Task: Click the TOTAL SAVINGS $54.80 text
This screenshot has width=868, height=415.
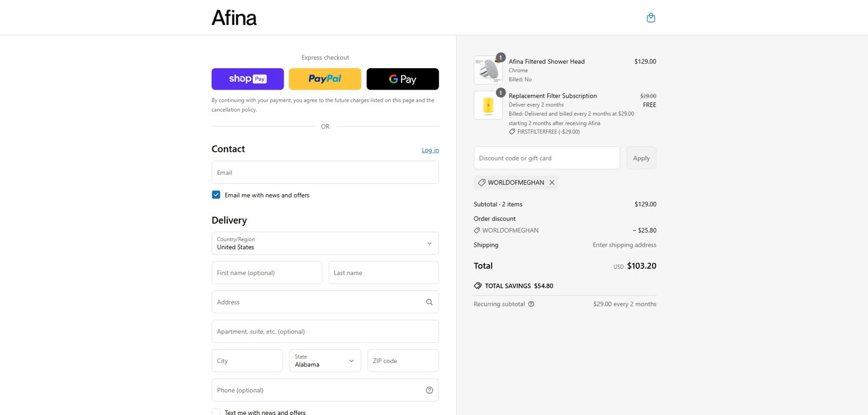Action: tap(519, 286)
